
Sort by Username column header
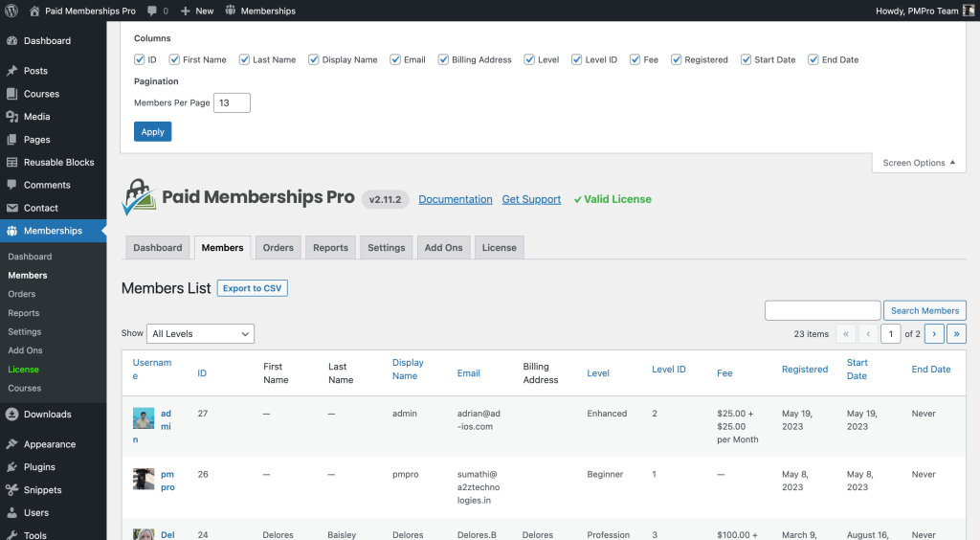[152, 369]
